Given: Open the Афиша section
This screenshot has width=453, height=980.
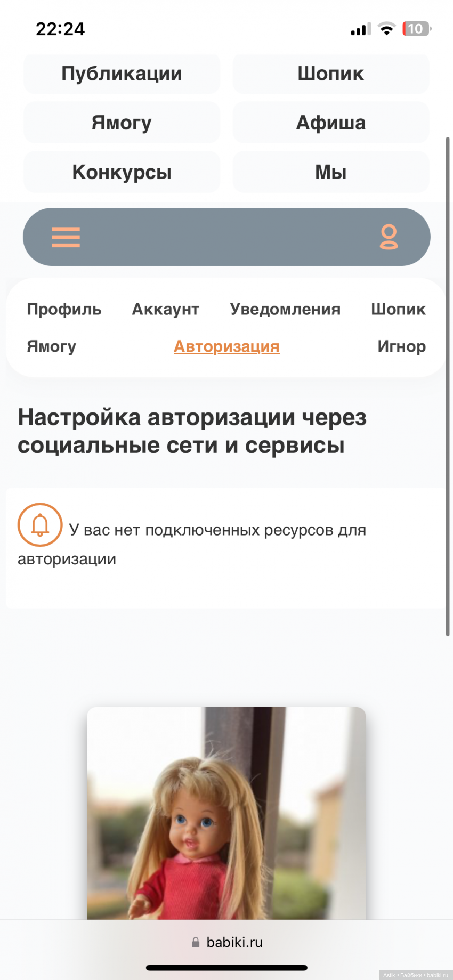Looking at the screenshot, I should (331, 123).
